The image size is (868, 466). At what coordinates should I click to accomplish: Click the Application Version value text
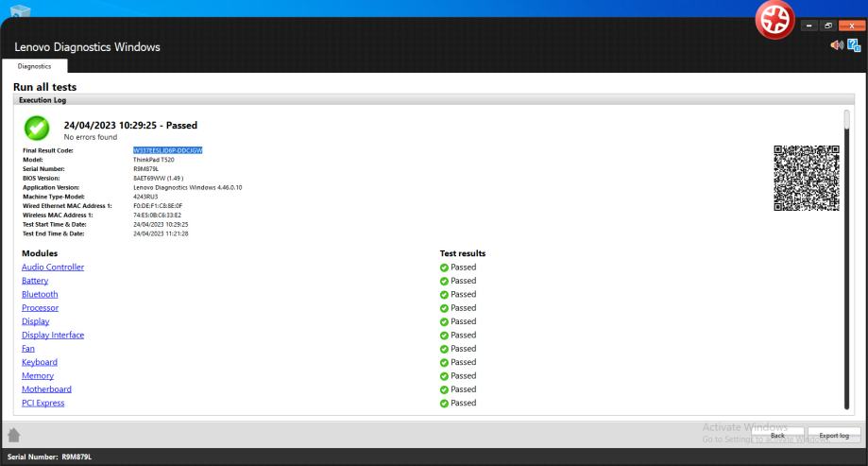(188, 187)
